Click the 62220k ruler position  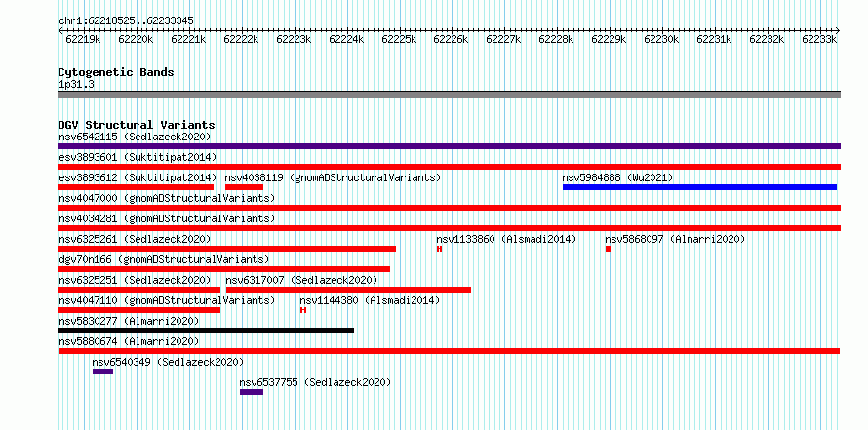[x=136, y=40]
